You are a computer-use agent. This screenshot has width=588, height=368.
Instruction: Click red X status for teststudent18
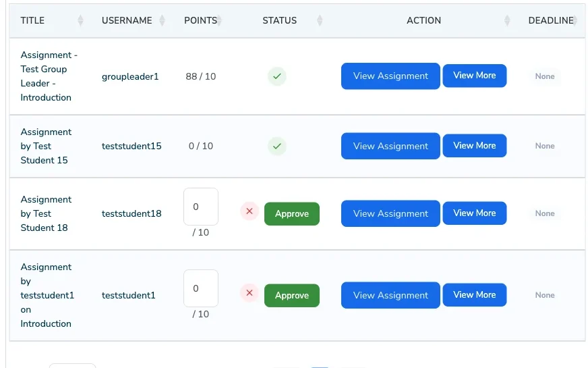pos(249,211)
